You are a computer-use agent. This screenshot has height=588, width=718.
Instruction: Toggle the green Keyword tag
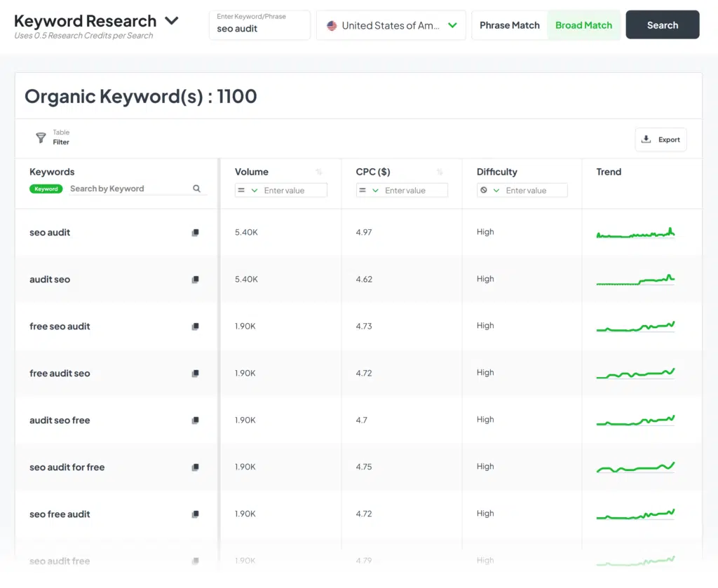point(46,189)
